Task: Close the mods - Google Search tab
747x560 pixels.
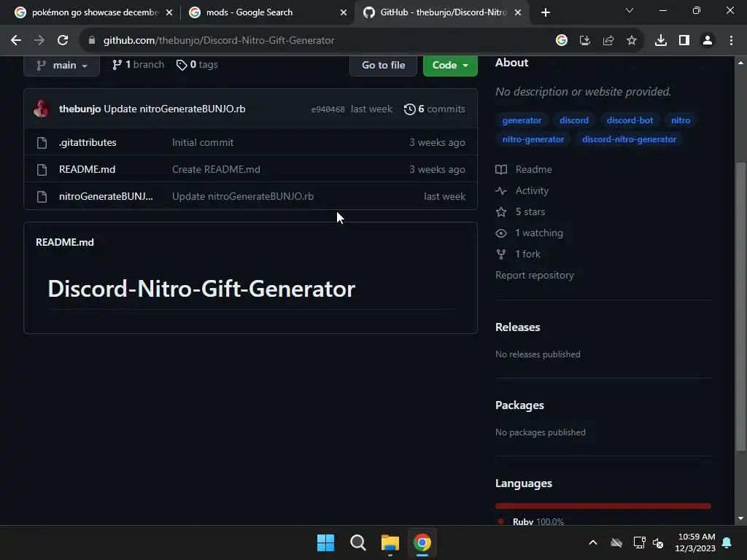Action: click(x=344, y=12)
